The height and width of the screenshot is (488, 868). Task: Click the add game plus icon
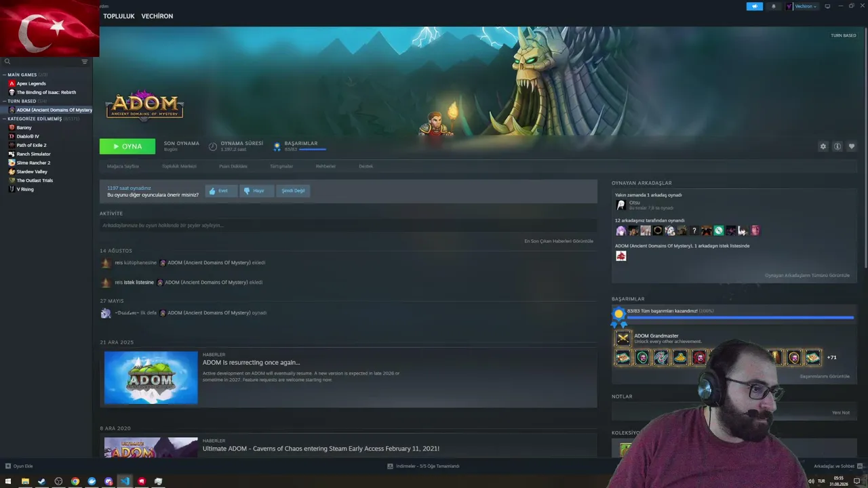click(8, 466)
